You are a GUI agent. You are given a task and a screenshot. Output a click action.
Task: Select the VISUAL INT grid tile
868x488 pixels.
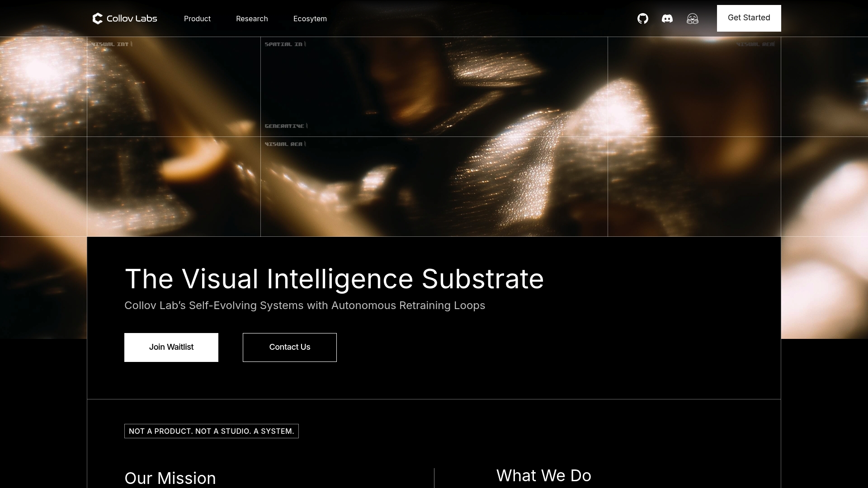(x=110, y=44)
